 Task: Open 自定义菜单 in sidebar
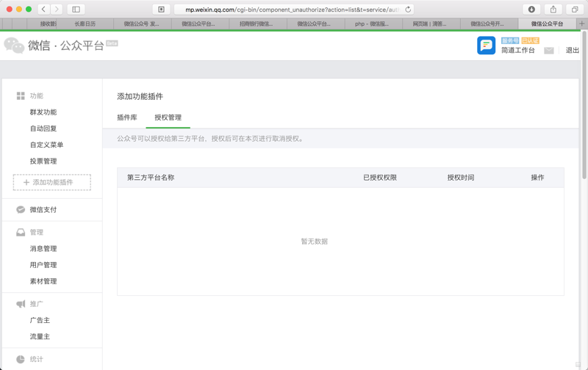pos(47,145)
